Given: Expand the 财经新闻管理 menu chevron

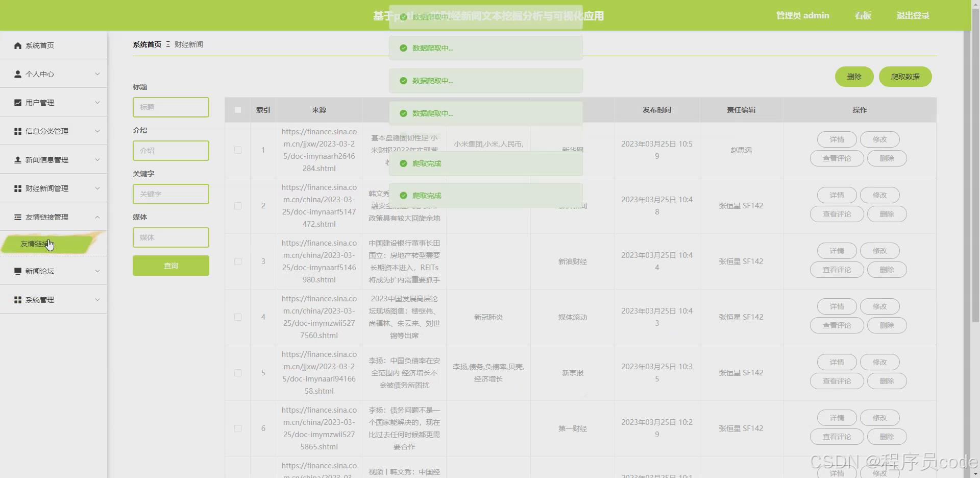Looking at the screenshot, I should point(97,188).
